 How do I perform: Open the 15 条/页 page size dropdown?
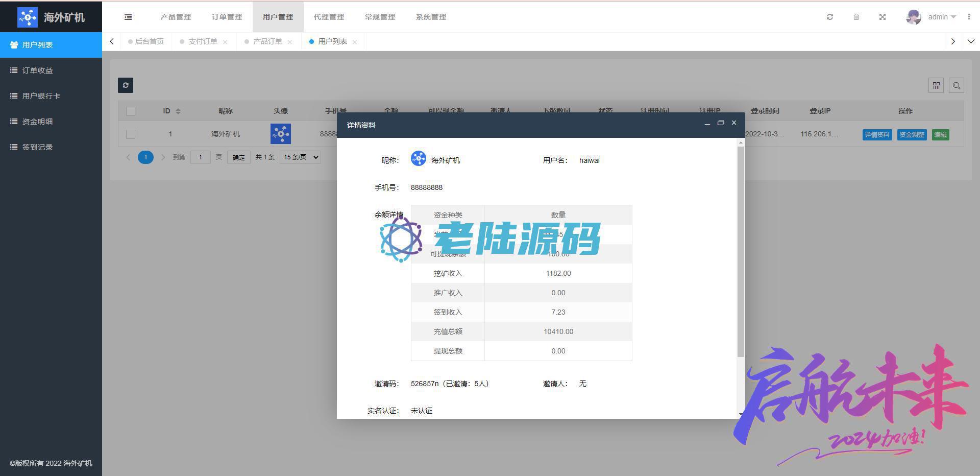[300, 157]
